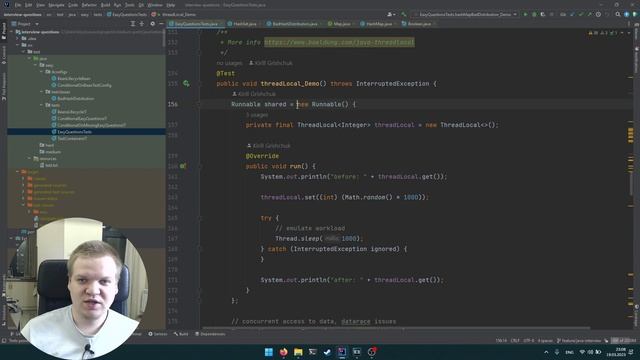Select the hard package in project tree
The width and height of the screenshot is (640, 360).
pos(47,145)
